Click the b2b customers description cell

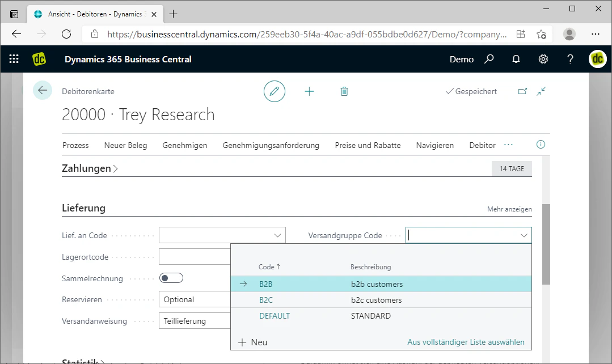pos(377,284)
